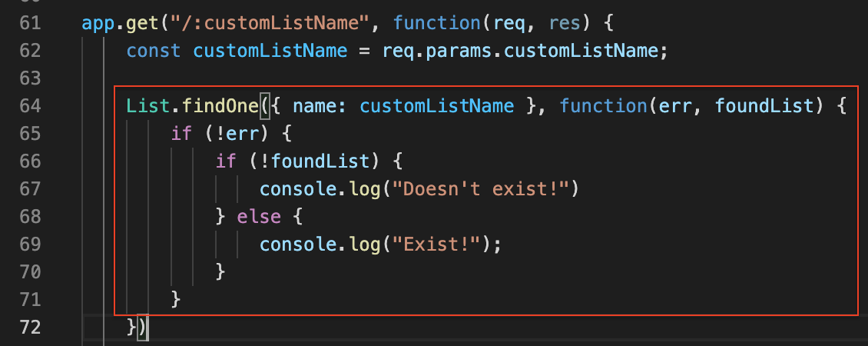Click 'console' on line 67
This screenshot has height=346, width=868.
click(298, 189)
